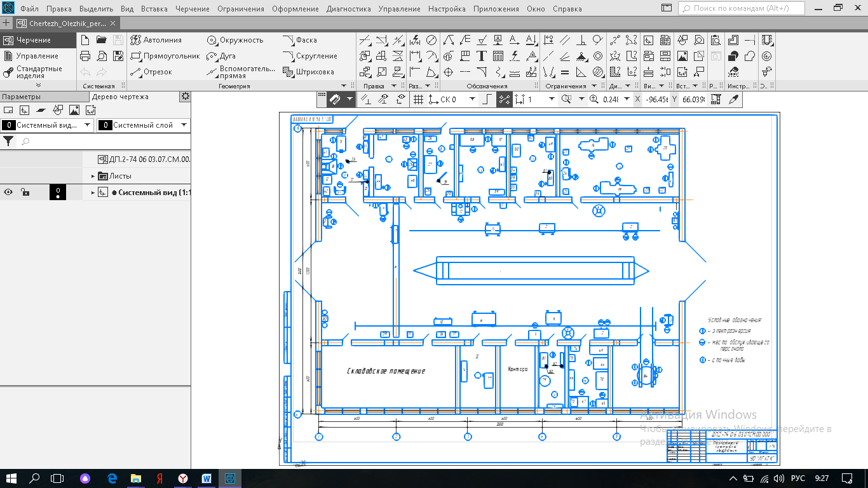Switch to the Управление toolset
This screenshot has width=868, height=488.
[36, 56]
